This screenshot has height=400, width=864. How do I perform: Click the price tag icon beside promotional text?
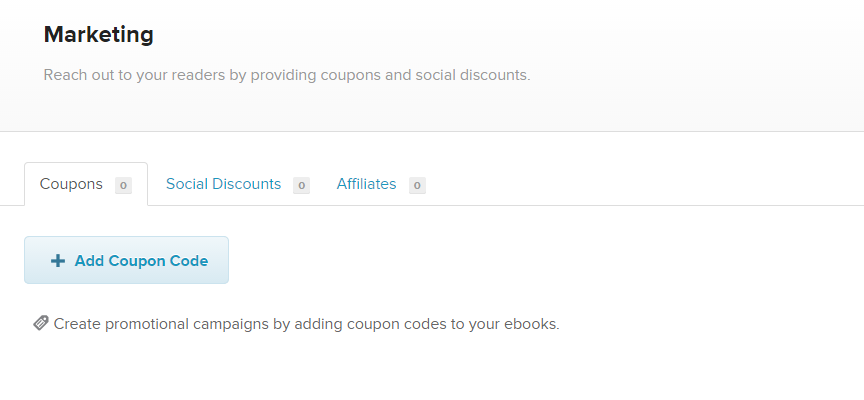pyautogui.click(x=41, y=323)
